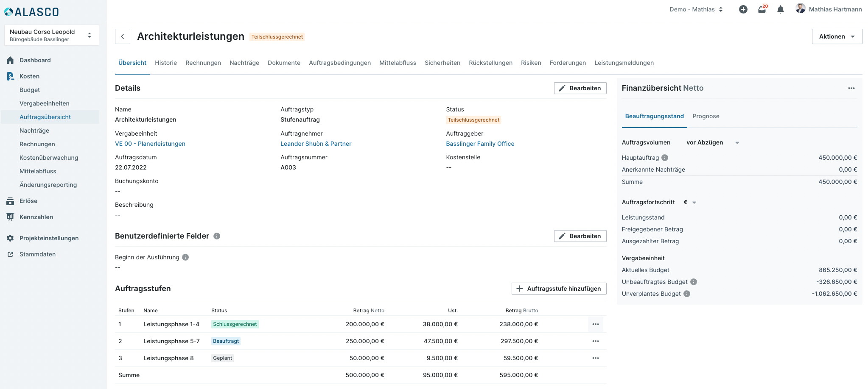
Task: Click the Alasco logo
Action: 31,12
